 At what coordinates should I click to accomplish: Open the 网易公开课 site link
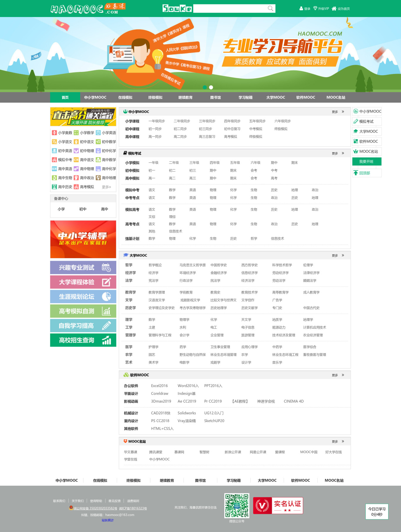click(258, 452)
